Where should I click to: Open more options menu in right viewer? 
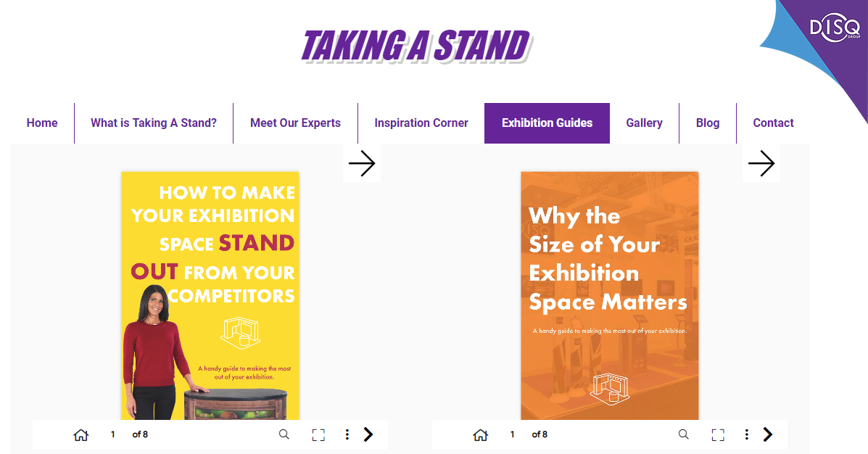[747, 434]
